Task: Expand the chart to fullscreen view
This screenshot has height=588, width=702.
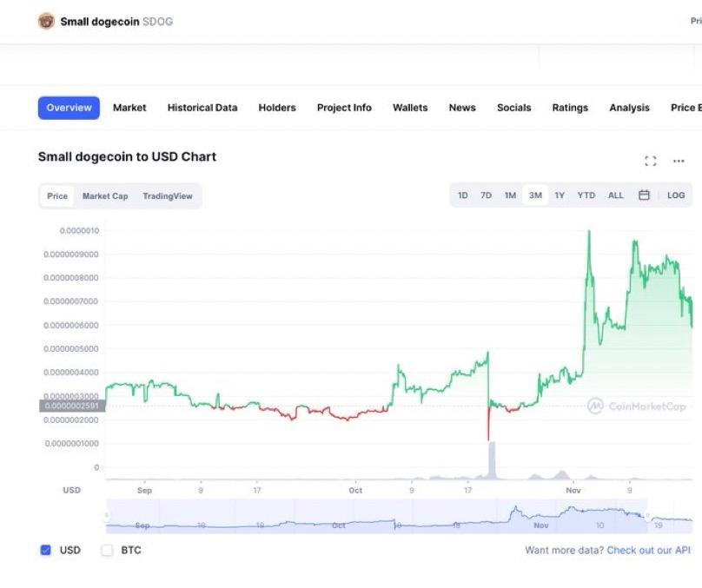Action: pos(651,161)
